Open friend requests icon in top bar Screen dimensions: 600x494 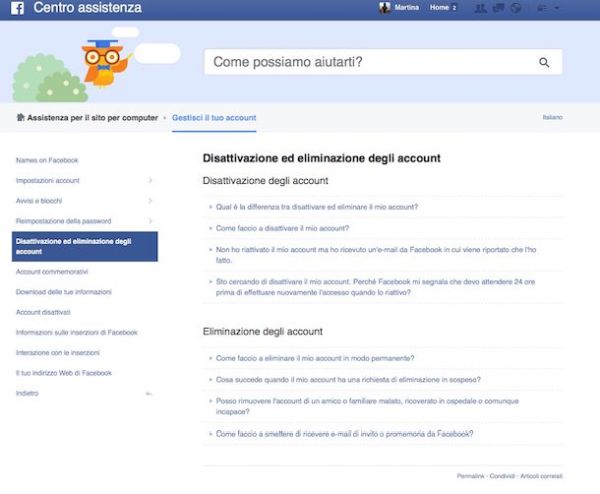tap(482, 8)
